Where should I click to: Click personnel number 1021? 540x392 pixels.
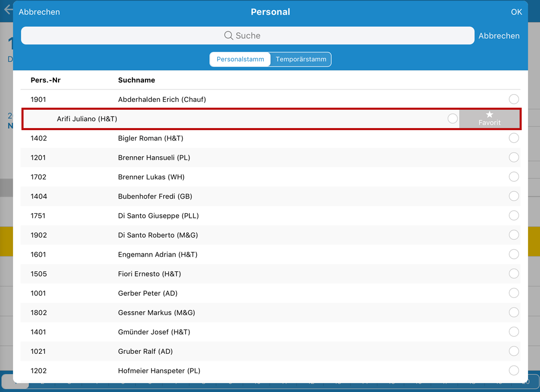click(x=38, y=351)
